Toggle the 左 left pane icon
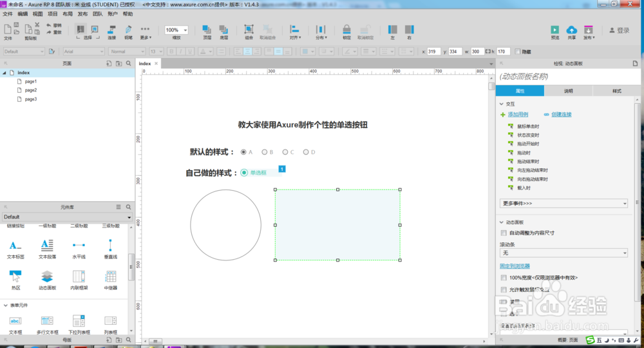The height and width of the screenshot is (348, 644). tap(393, 30)
